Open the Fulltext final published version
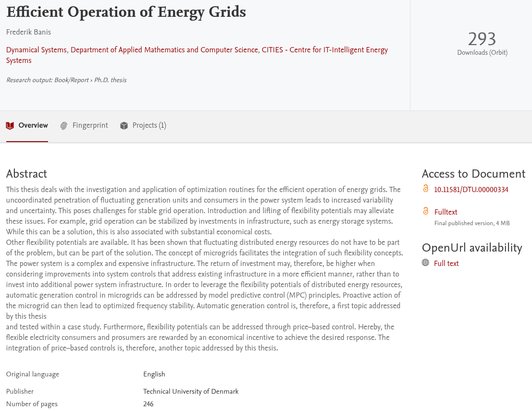The height and width of the screenshot is (411, 532). click(x=445, y=212)
